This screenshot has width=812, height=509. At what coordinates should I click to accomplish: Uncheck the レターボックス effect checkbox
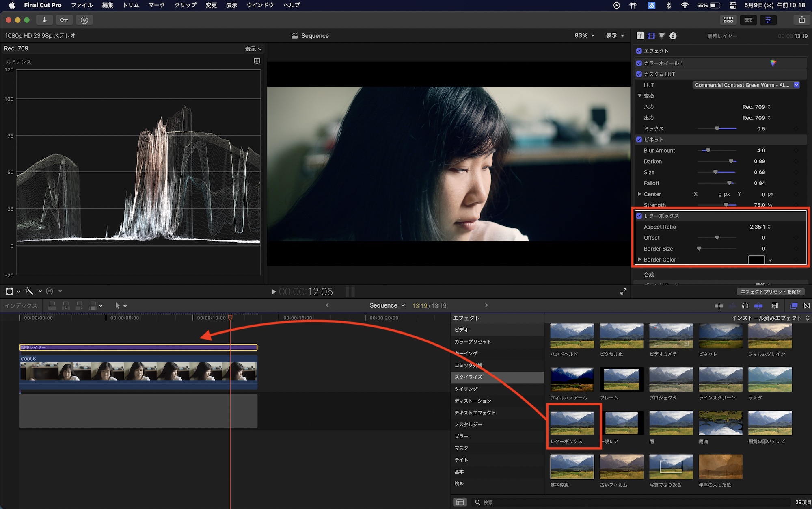(639, 216)
